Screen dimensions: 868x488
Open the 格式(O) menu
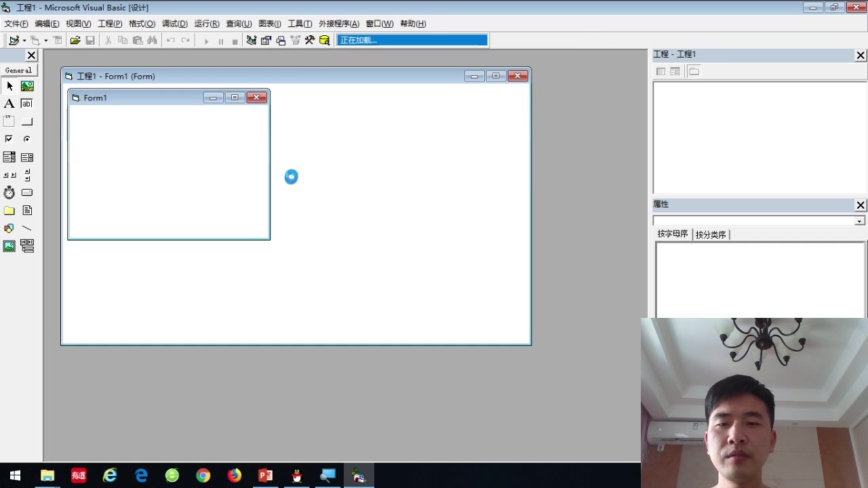click(x=142, y=24)
